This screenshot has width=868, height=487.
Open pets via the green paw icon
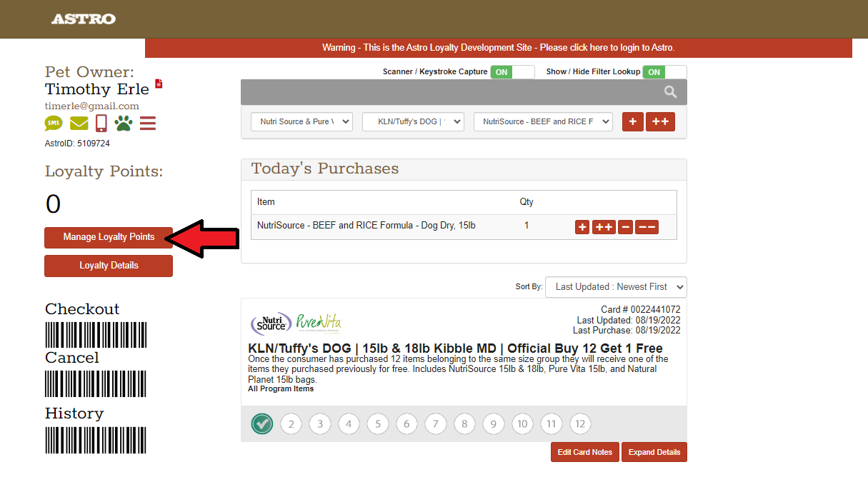point(124,124)
